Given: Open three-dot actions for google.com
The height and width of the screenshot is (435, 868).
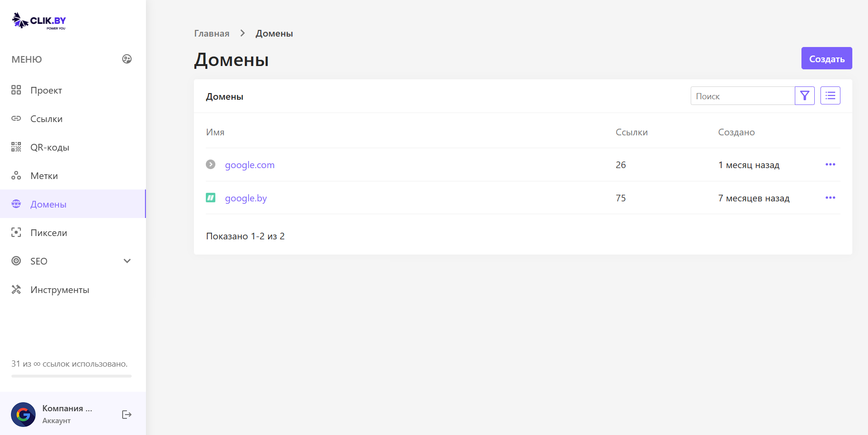Looking at the screenshot, I should pos(830,165).
